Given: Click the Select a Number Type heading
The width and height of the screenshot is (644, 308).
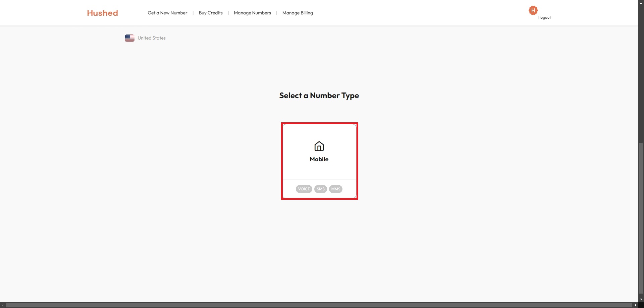Looking at the screenshot, I should [x=319, y=96].
